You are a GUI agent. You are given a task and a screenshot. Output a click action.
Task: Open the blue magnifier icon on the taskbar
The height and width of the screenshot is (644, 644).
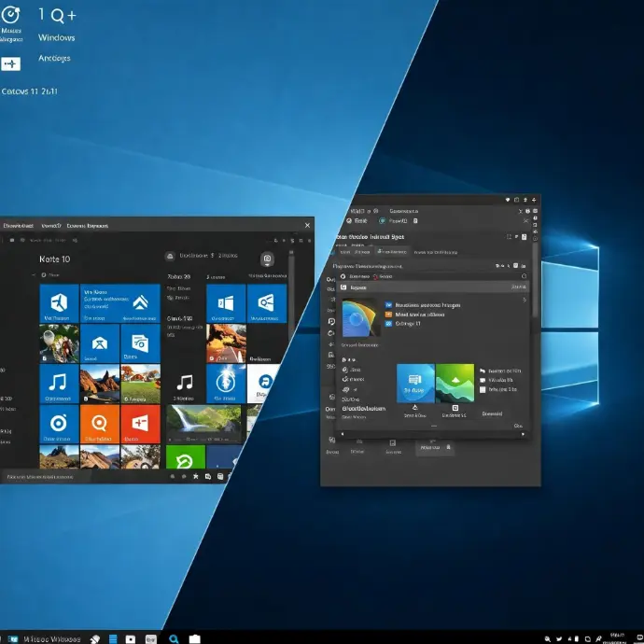click(174, 638)
